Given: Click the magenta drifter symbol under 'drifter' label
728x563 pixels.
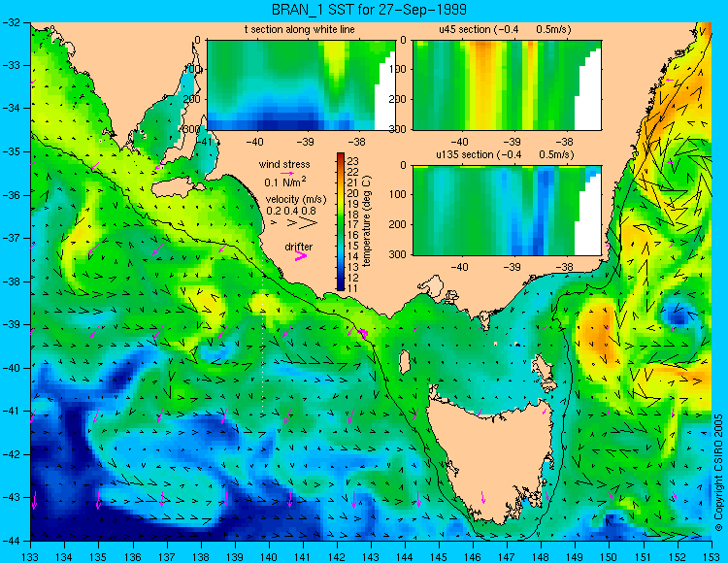Looking at the screenshot, I should (301, 256).
